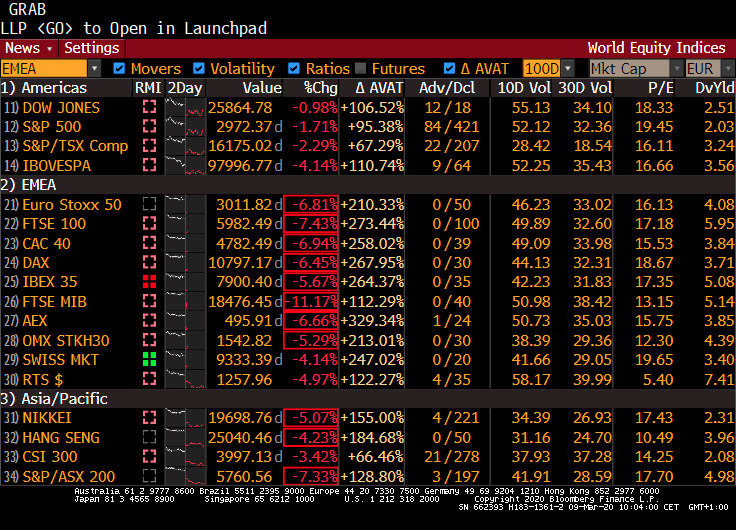
Task: Sort by the 30D Vol column header
Action: point(585,88)
